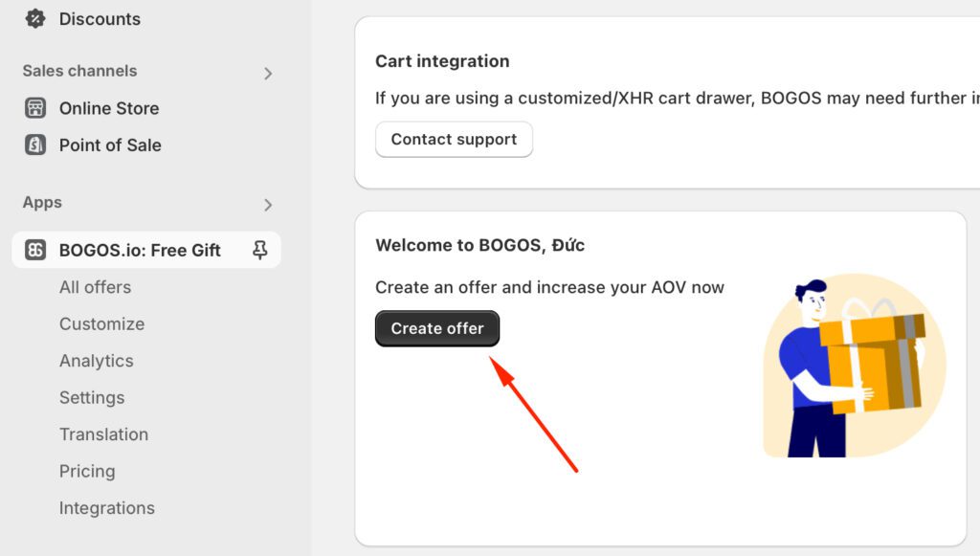Unpin BOGOS.io app using the pin icon
The image size is (980, 556).
pyautogui.click(x=259, y=250)
